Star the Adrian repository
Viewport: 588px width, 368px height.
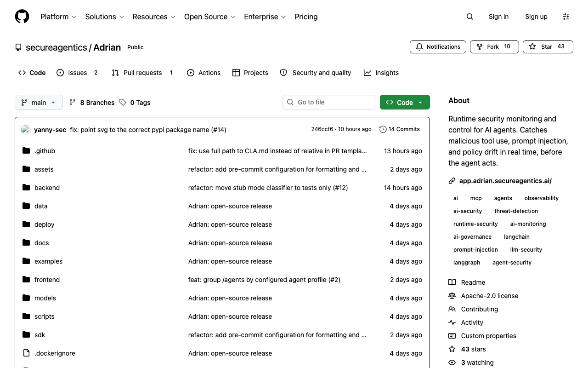548,47
